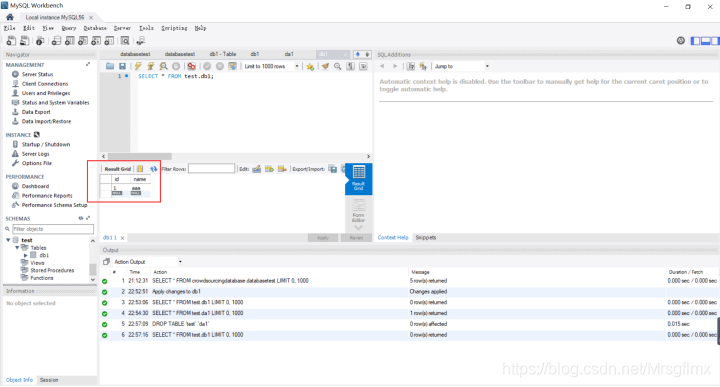Expand the Management section of Navigator
Screen dimensions: 720x387
pyautogui.click(x=88, y=65)
